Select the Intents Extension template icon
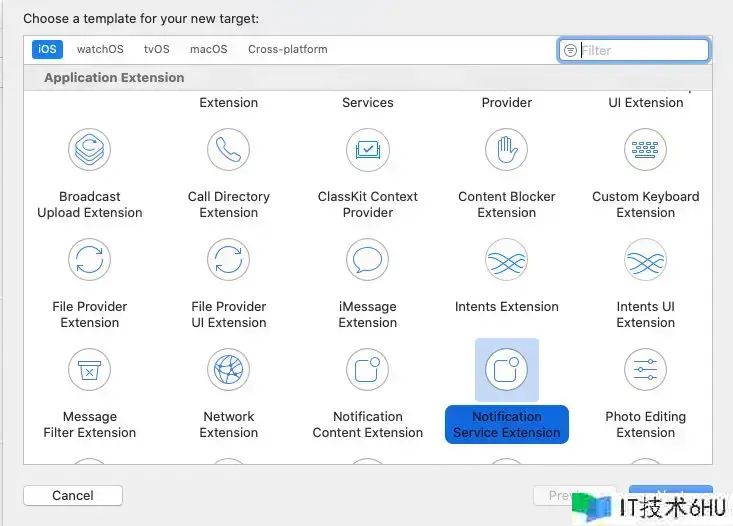The image size is (733, 526). (x=506, y=260)
